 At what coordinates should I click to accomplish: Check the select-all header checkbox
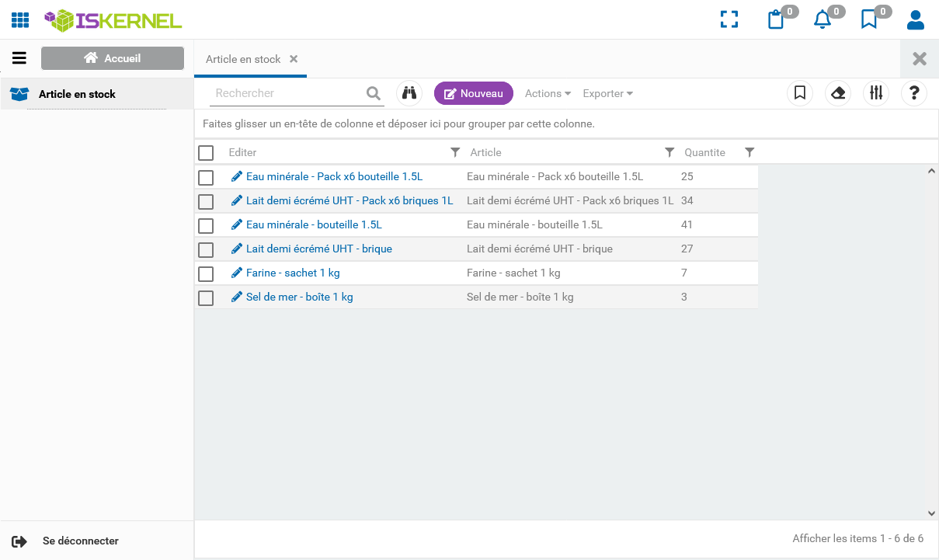(x=206, y=153)
